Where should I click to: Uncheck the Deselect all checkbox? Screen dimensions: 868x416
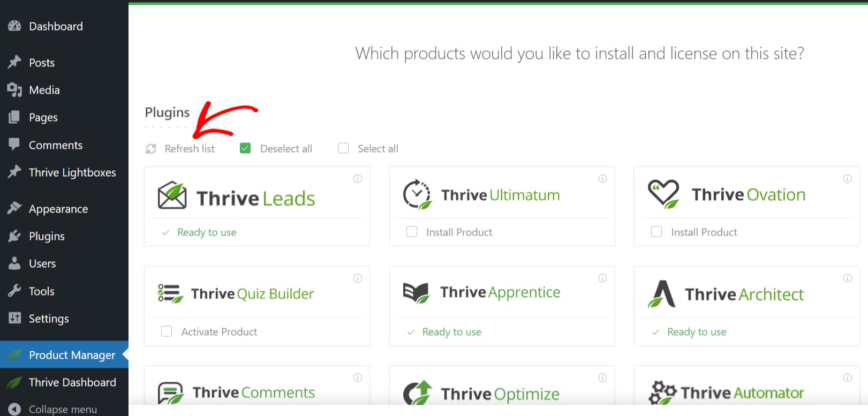(245, 148)
